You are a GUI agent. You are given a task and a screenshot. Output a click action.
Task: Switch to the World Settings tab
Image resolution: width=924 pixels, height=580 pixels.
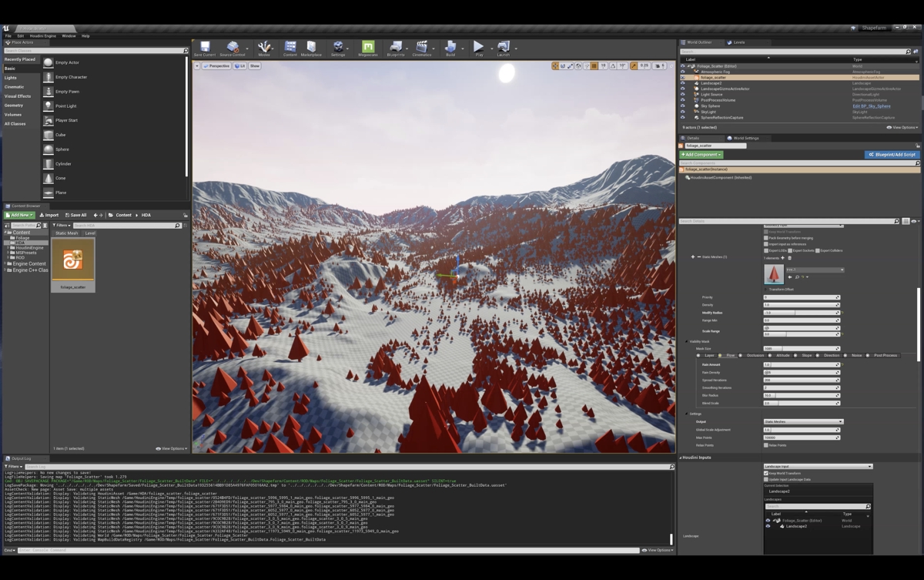tap(744, 138)
